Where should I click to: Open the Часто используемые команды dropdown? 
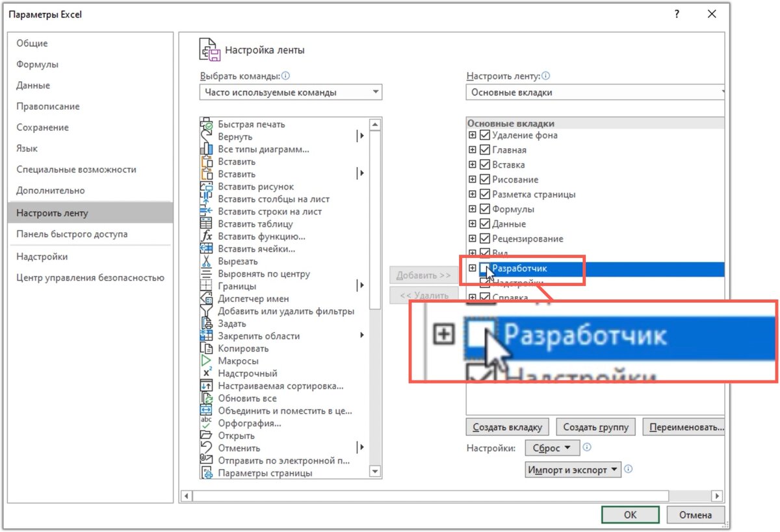tap(291, 92)
